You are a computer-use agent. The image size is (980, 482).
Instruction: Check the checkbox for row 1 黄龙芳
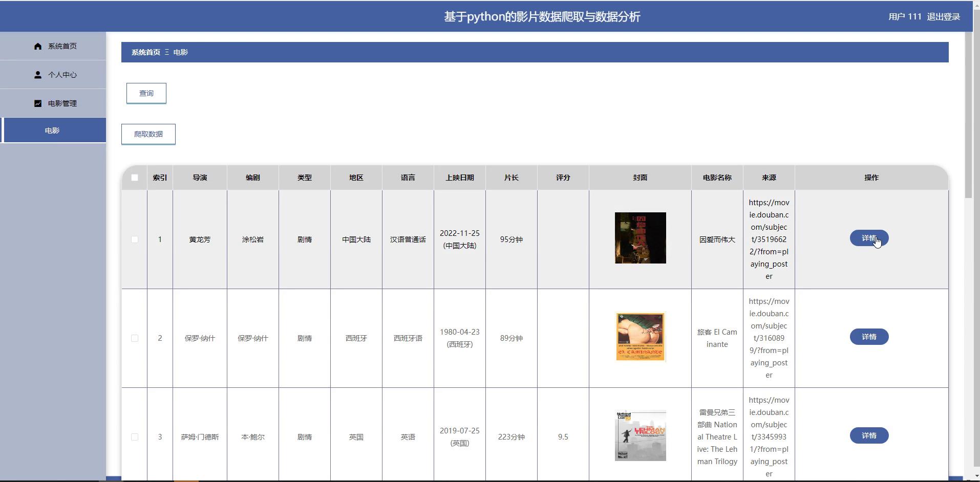coord(135,239)
